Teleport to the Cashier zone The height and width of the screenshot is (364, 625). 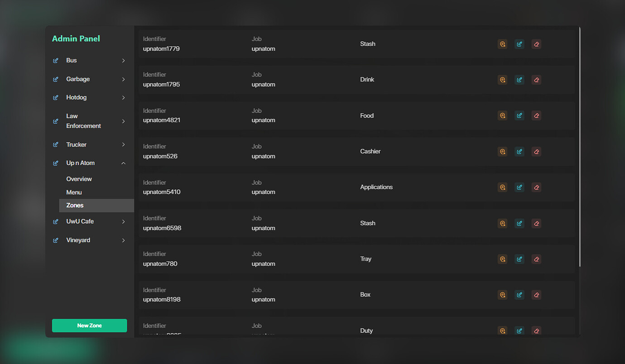(x=502, y=151)
